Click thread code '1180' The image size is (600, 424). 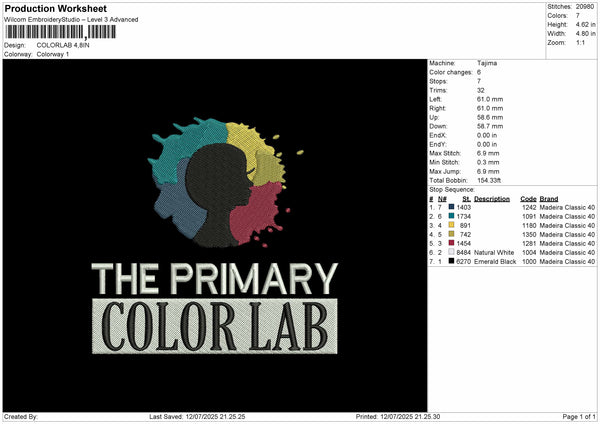click(x=529, y=225)
